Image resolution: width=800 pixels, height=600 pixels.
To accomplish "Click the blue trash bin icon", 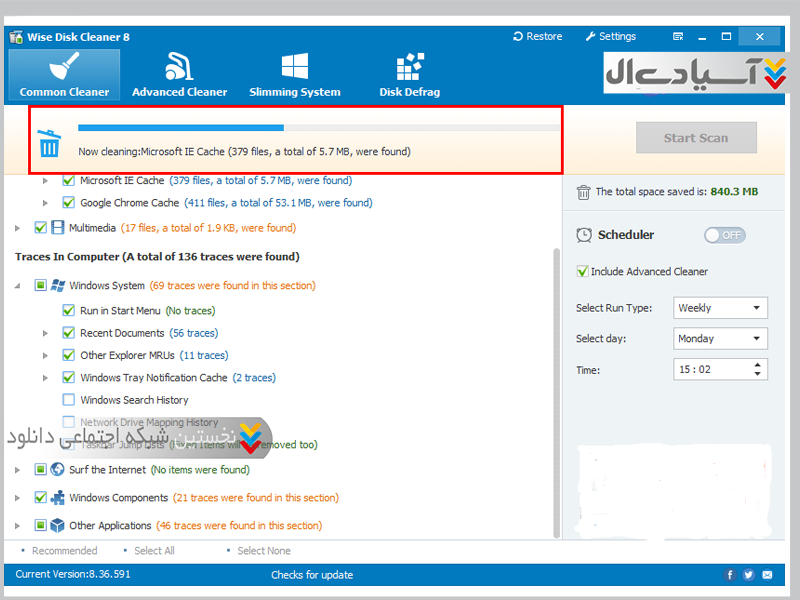I will point(49,143).
